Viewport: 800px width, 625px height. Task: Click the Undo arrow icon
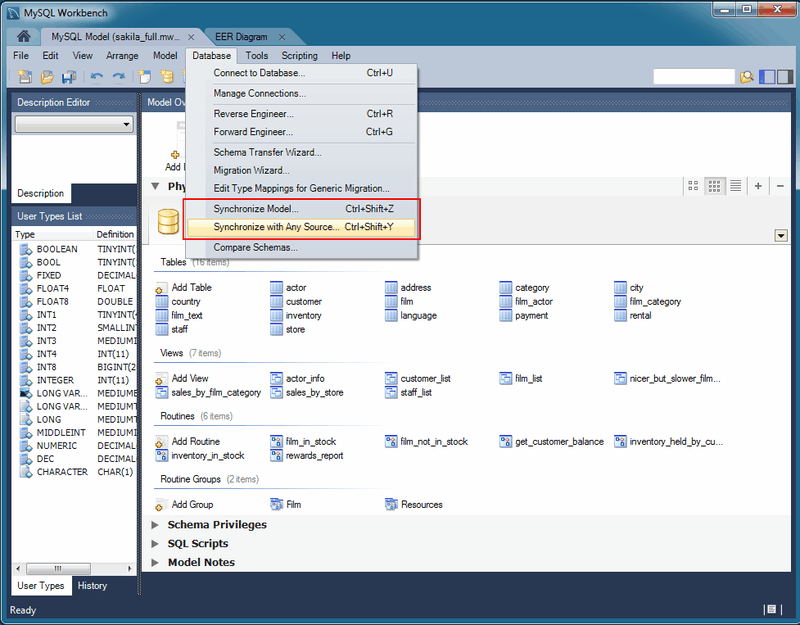pos(97,76)
